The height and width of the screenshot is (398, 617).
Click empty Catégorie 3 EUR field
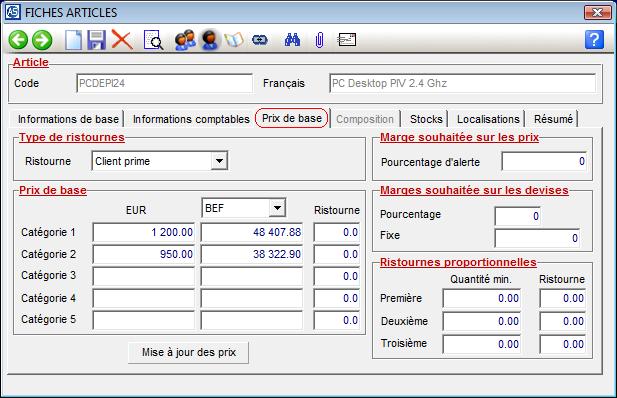coord(144,276)
